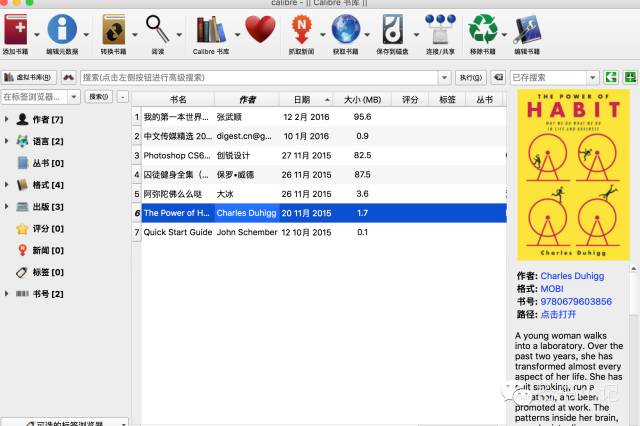Click the 12 10月 2015 date cell
The height and width of the screenshot is (426, 640).
click(x=306, y=232)
